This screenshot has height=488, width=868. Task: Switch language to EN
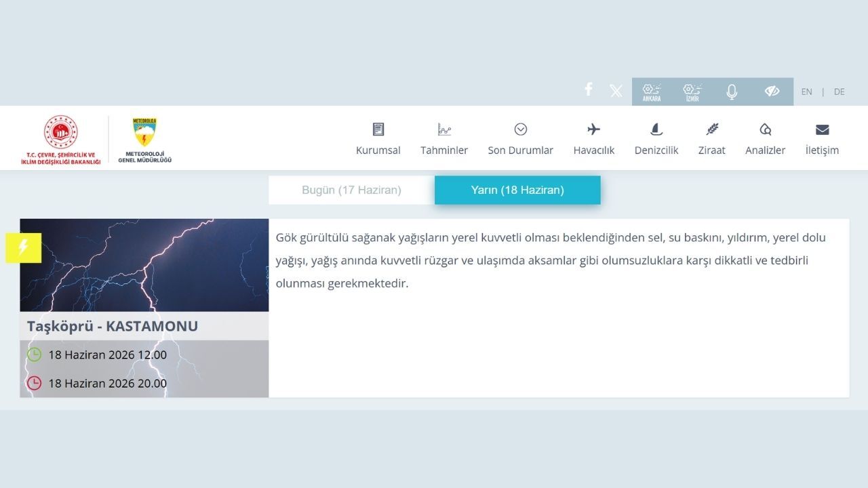click(x=806, y=91)
